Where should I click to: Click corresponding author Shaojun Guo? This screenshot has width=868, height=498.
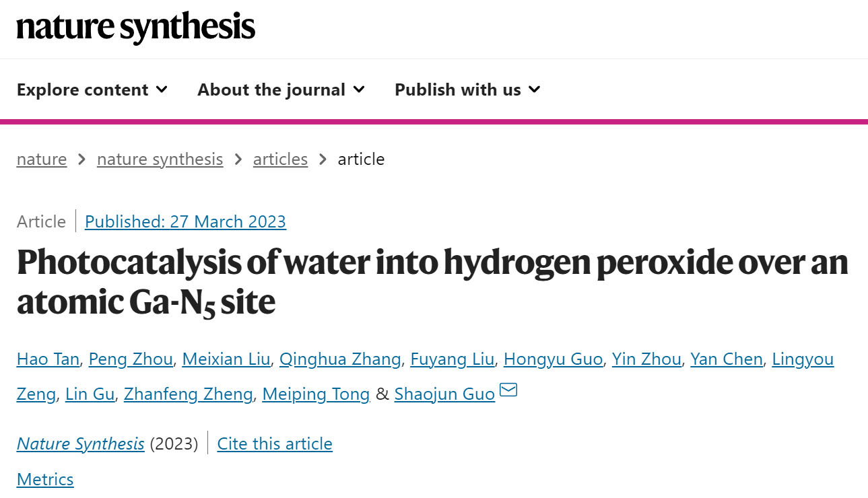[444, 394]
